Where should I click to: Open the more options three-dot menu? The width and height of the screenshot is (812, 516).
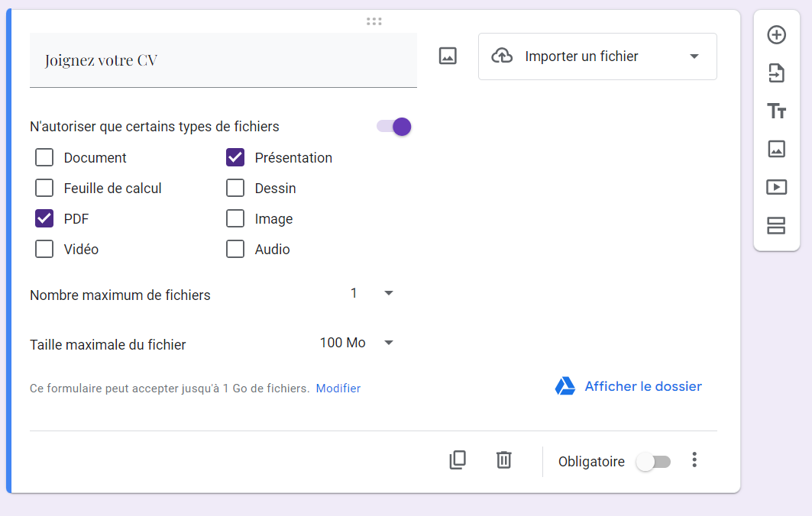(694, 460)
